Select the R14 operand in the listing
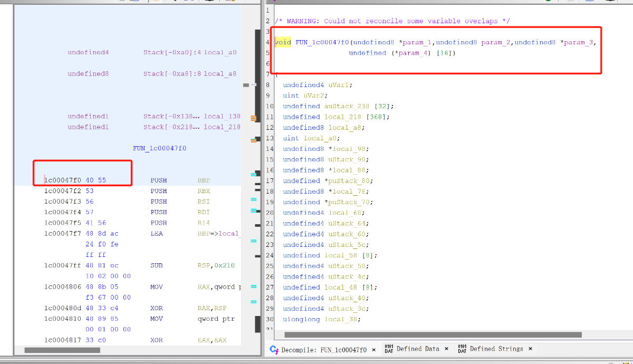This screenshot has height=364, width=633. (x=204, y=223)
